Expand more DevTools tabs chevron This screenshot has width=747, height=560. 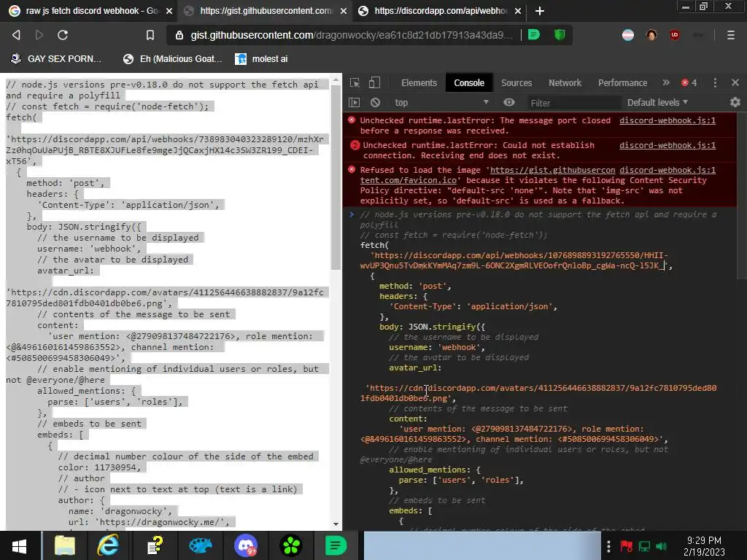click(666, 83)
